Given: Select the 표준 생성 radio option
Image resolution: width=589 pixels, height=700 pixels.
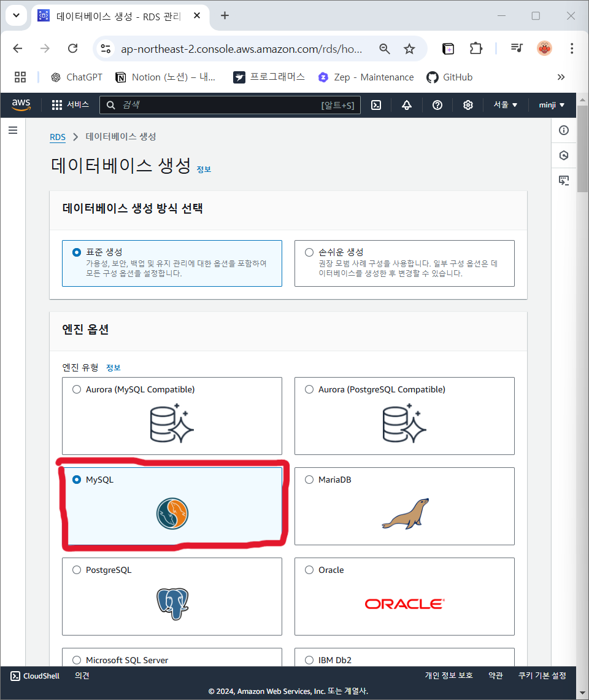Looking at the screenshot, I should coord(77,252).
